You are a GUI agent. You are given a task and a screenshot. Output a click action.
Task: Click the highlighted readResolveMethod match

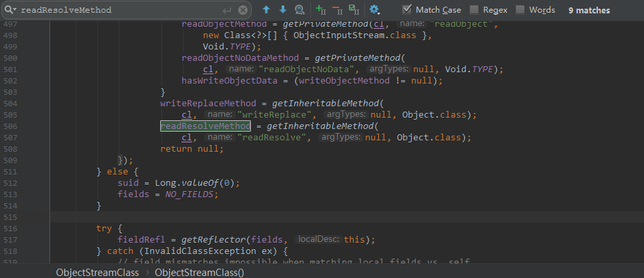click(206, 126)
